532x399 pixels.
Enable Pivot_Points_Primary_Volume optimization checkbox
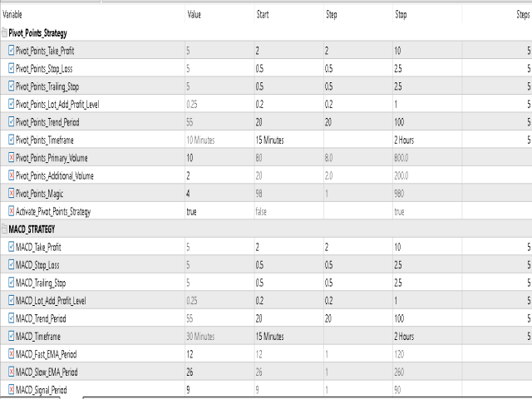(x=11, y=157)
